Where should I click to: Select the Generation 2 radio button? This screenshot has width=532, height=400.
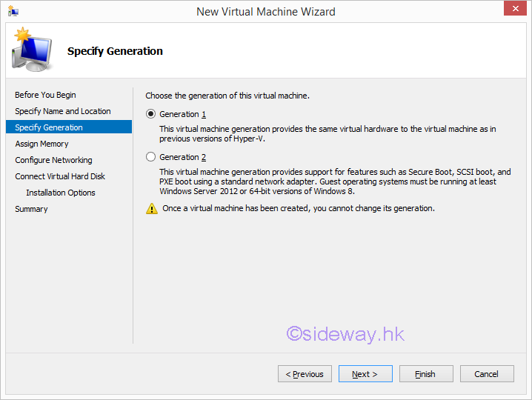(151, 157)
